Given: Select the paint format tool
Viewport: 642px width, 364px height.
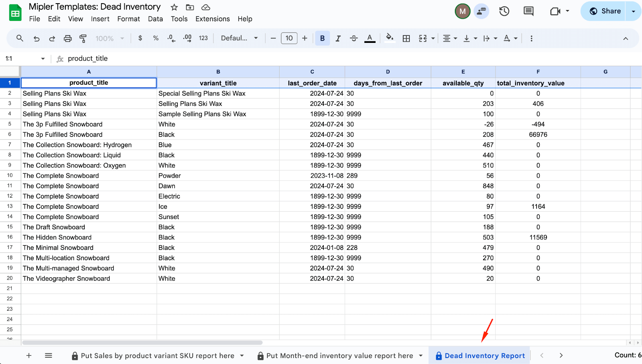Looking at the screenshot, I should [x=83, y=38].
